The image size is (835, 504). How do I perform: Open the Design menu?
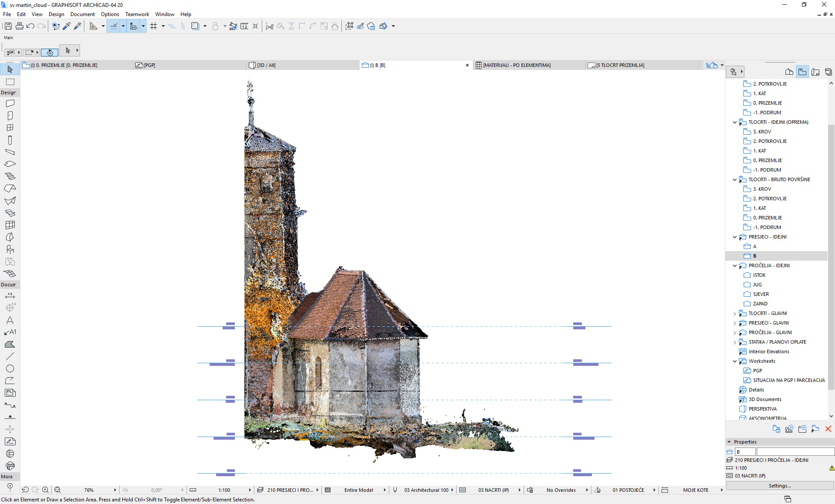click(x=57, y=14)
